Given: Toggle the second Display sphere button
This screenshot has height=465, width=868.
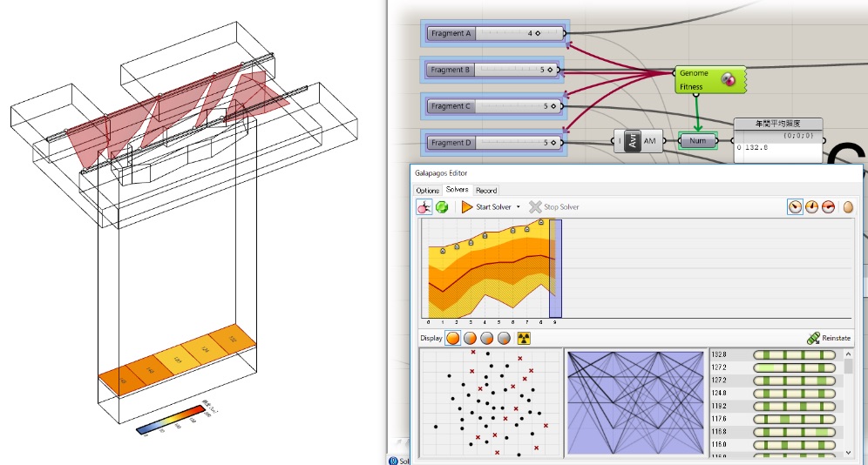Looking at the screenshot, I should tap(471, 338).
